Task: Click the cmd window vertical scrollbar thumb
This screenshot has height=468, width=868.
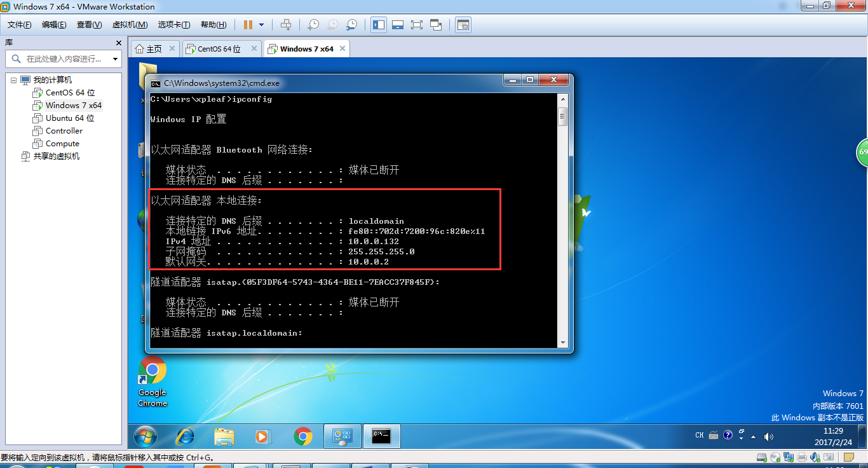Action: point(562,117)
